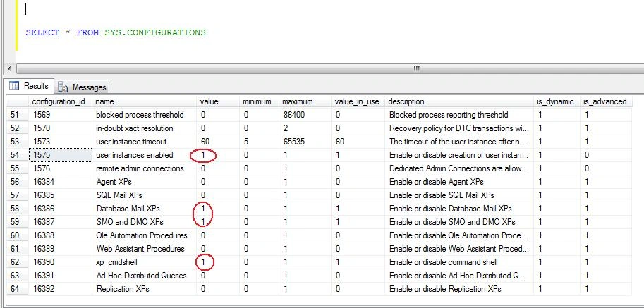The height and width of the screenshot is (308, 644).
Task: Select row header 64
Action: click(16, 289)
